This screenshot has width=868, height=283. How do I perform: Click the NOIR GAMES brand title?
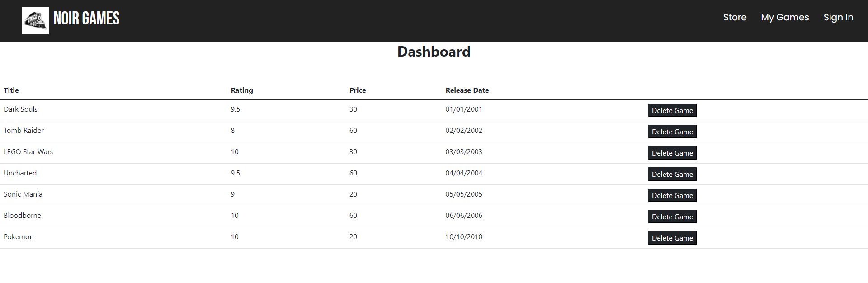click(x=87, y=19)
